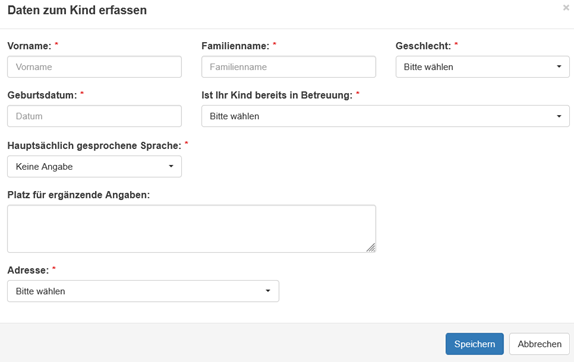Screen dimensions: 574x362
Task: Click the Geburtsdatum date field
Action: (x=94, y=116)
